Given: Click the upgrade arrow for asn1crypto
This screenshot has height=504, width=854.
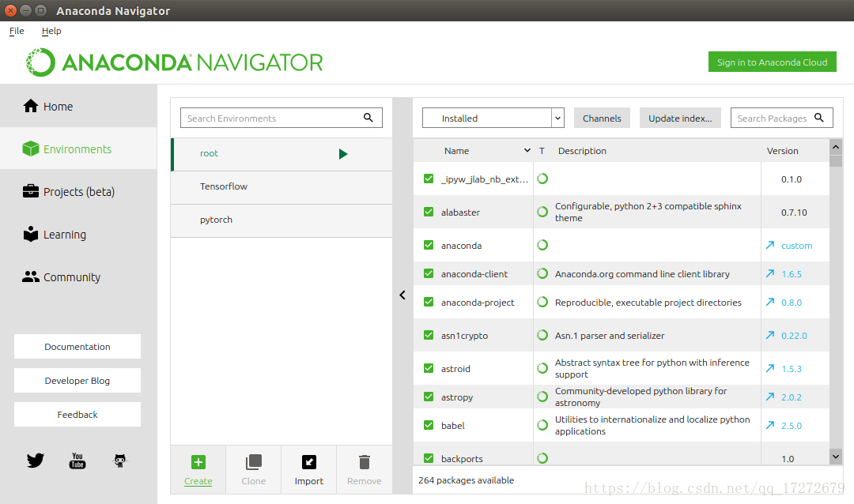Looking at the screenshot, I should point(770,335).
